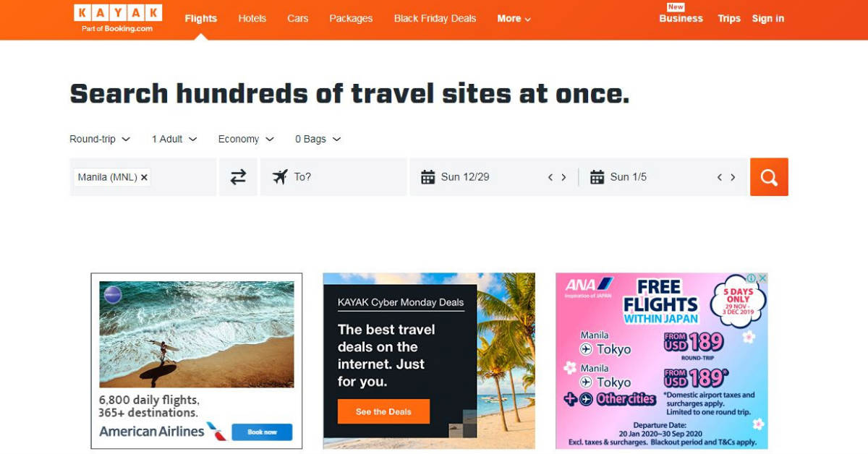The image size is (868, 454).
Task: Click AdChoices icon on ANA ad
Action: 752,278
